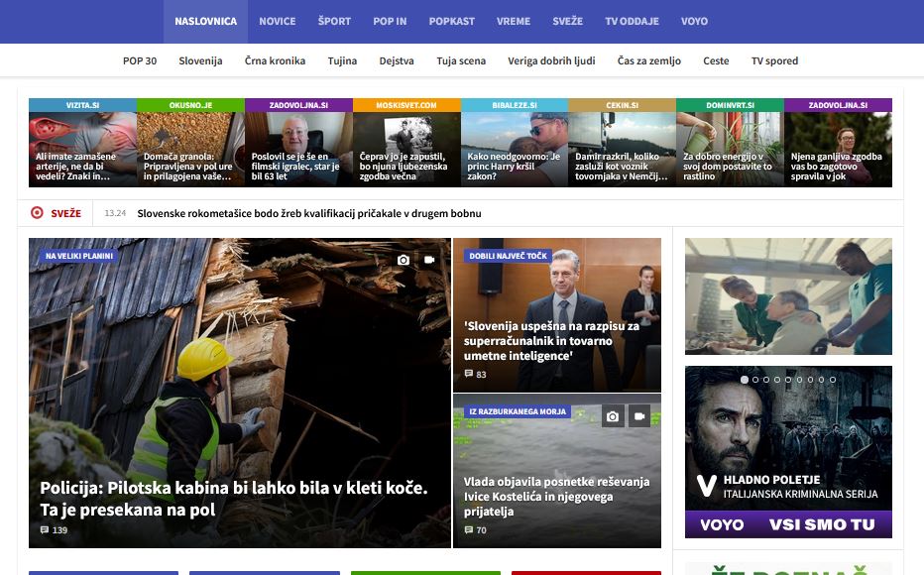Click camera icon on Kostelić rescue article
924x575 pixels.
pyautogui.click(x=613, y=416)
